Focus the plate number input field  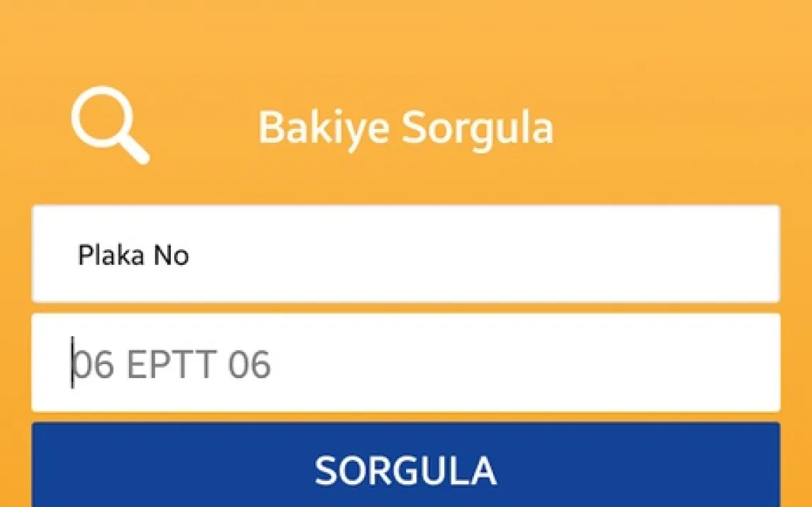point(405,363)
